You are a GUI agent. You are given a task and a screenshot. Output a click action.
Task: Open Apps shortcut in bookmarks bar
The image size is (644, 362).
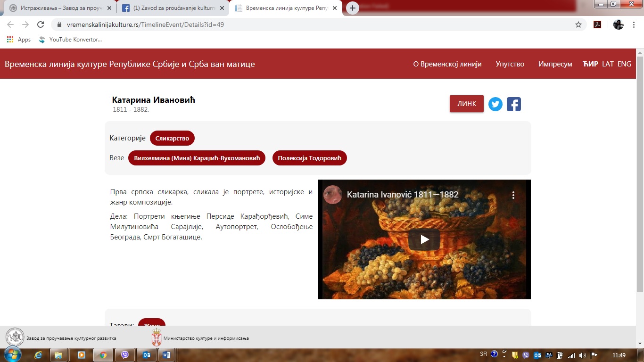pyautogui.click(x=19, y=40)
